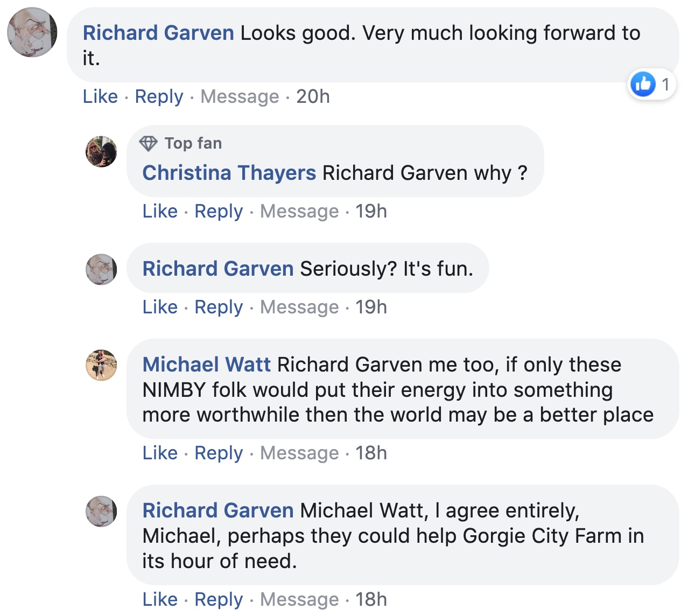Open Michael Watt's profile avatar

pos(101,365)
